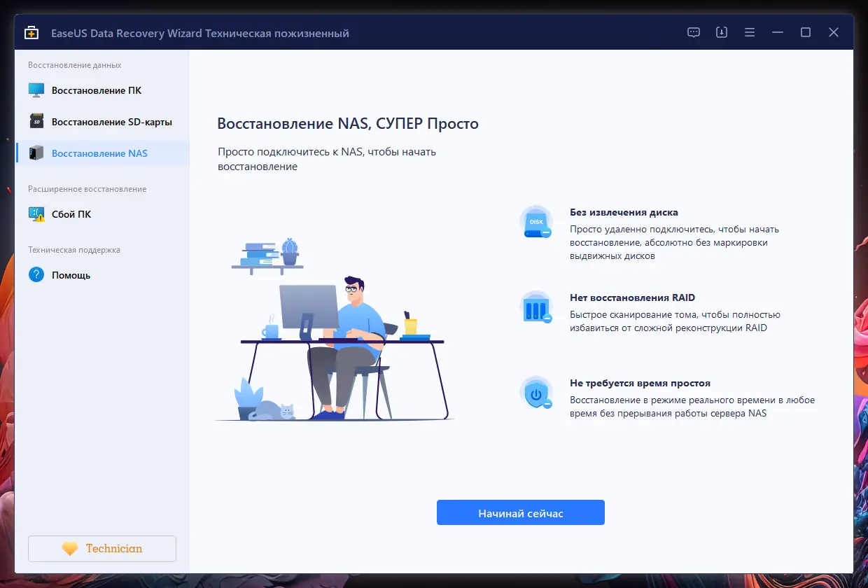The width and height of the screenshot is (868, 588).
Task: Click subtitle Просто подключитесь к NAS
Action: point(327,159)
